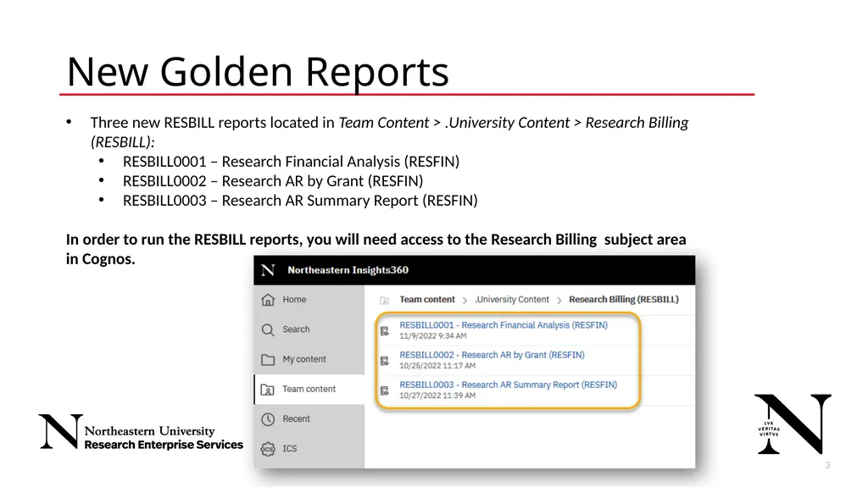Open RESBILL0002 - Research AR by Grant report

tap(492, 355)
